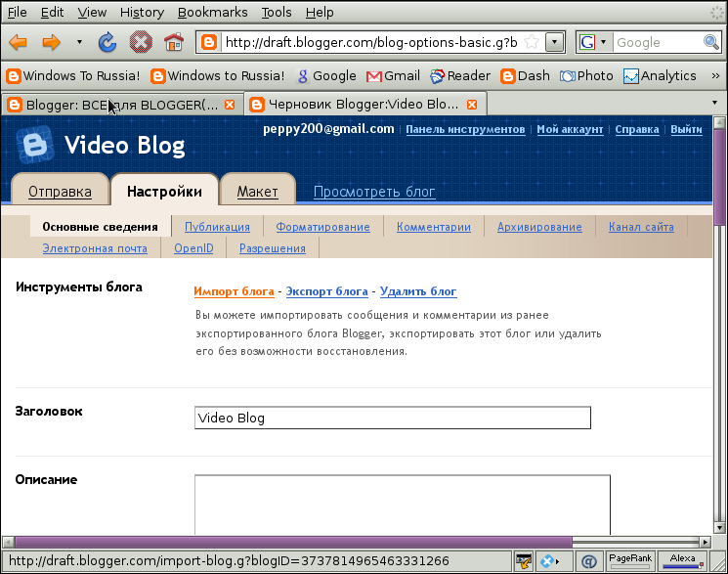Open the Photo bookmark
The width and height of the screenshot is (728, 574).
click(586, 75)
